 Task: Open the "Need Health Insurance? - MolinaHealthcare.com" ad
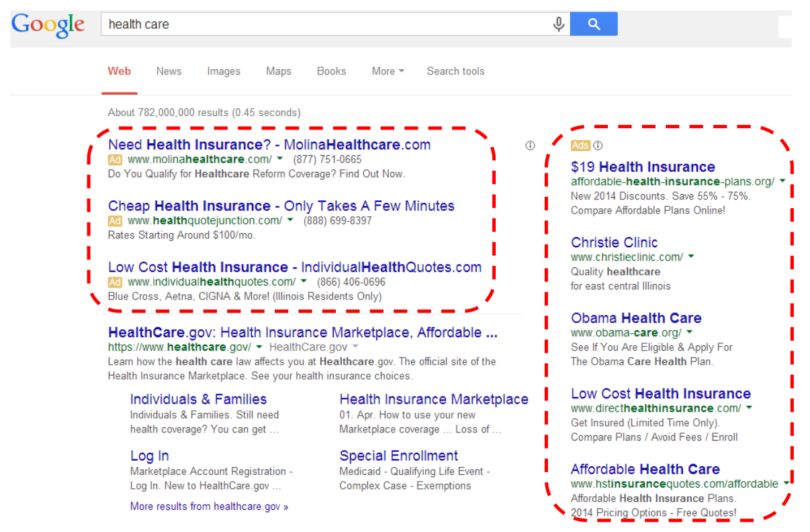click(x=269, y=144)
